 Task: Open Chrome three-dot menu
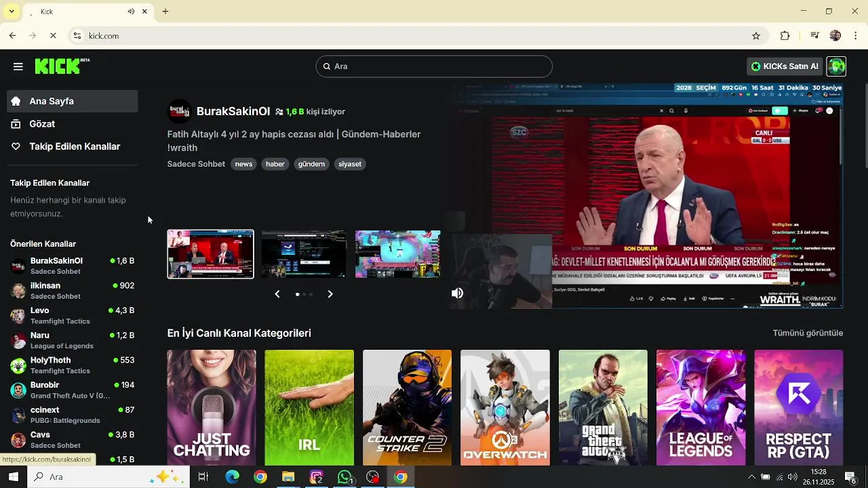click(x=856, y=36)
